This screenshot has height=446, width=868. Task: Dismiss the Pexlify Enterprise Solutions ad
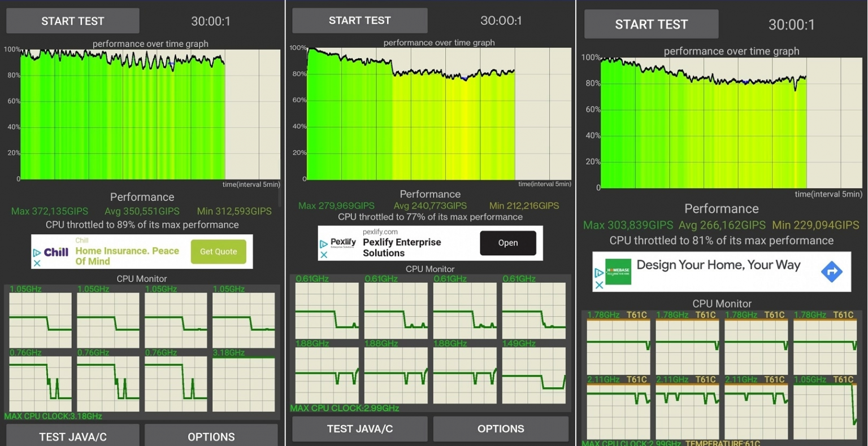tap(324, 255)
